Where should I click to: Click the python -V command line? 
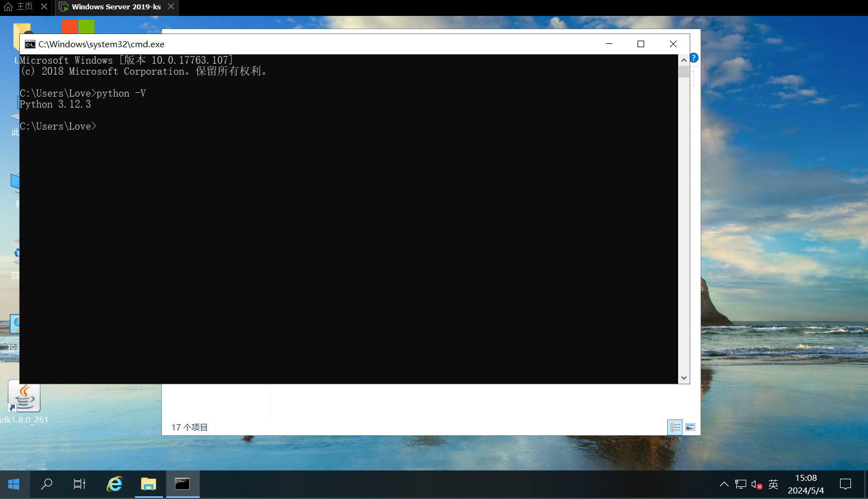coord(83,93)
